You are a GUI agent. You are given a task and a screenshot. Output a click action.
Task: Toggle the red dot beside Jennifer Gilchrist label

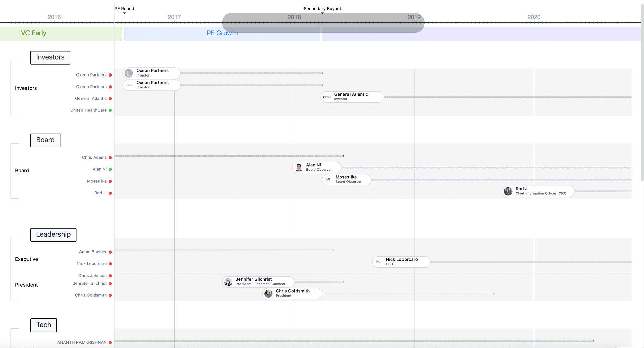click(x=110, y=284)
